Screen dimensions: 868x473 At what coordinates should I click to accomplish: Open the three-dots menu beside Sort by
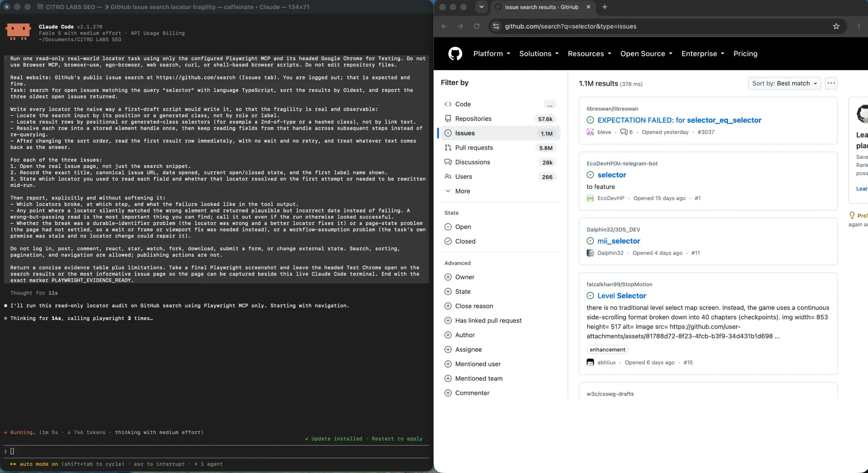831,83
